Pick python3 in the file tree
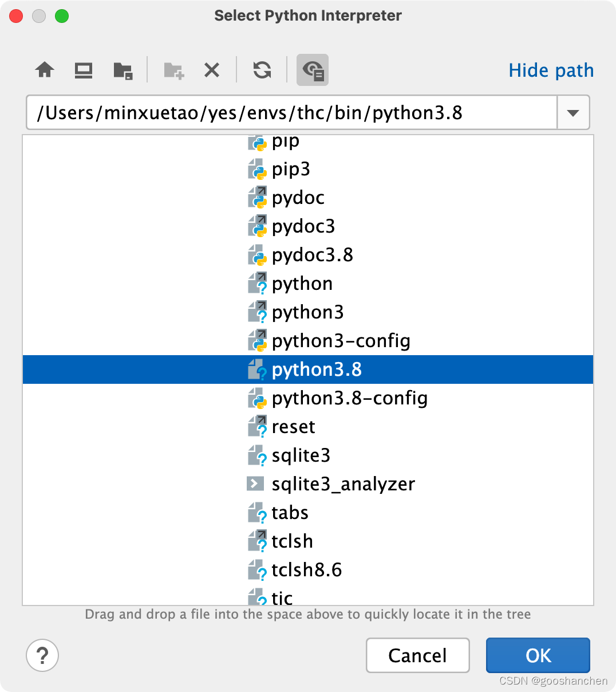This screenshot has width=616, height=692. [x=308, y=312]
